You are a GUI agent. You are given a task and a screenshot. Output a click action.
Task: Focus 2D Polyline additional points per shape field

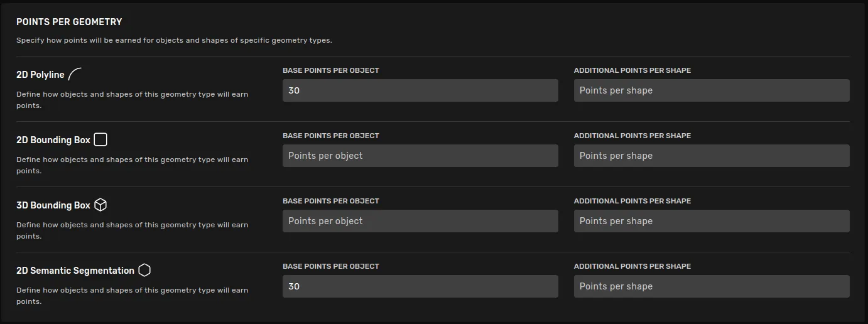pos(712,90)
